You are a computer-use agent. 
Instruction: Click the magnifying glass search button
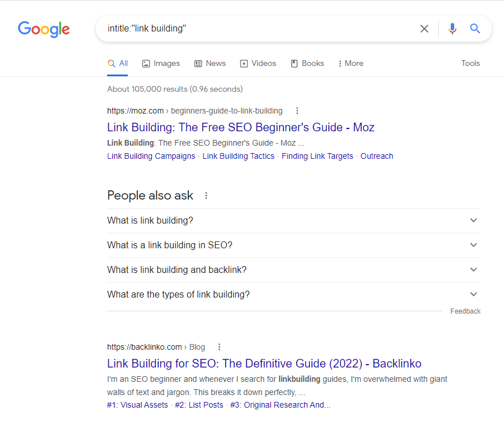pos(475,29)
